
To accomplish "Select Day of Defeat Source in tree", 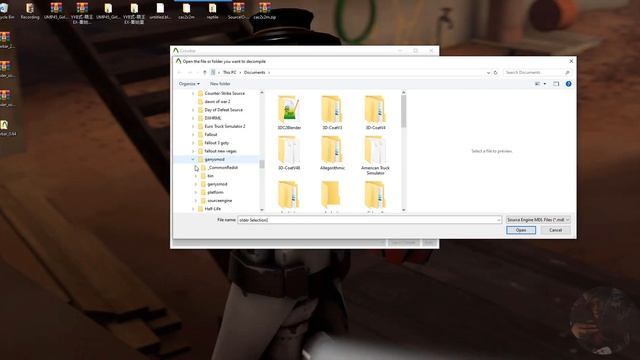I will (x=223, y=110).
